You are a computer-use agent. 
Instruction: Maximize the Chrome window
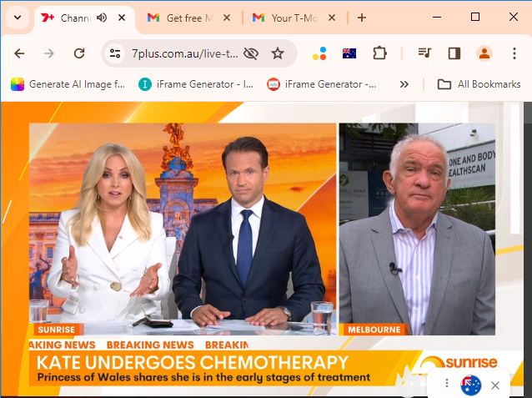pos(475,17)
